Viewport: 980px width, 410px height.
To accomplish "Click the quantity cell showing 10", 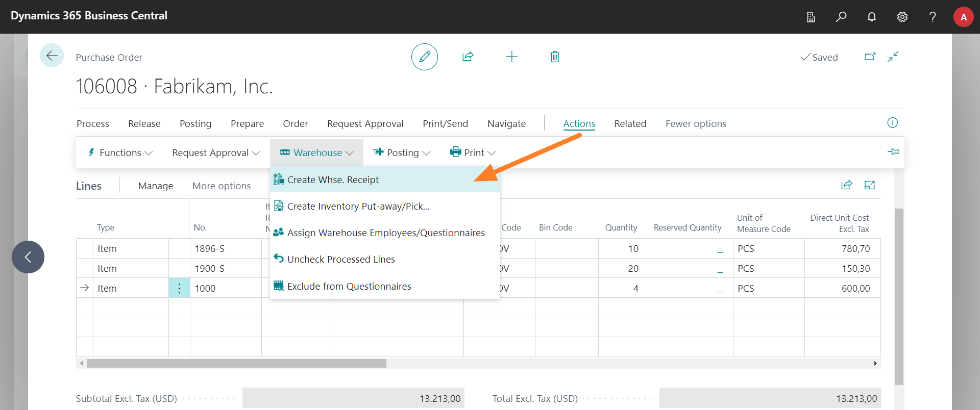I will point(624,248).
